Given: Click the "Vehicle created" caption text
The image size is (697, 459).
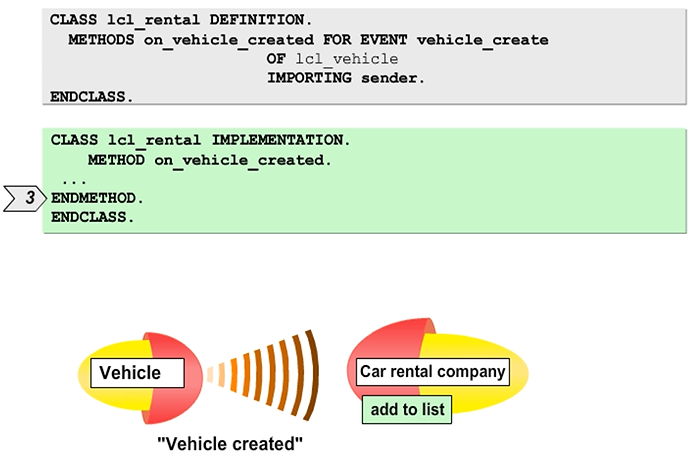Looking at the screenshot, I should click(230, 443).
